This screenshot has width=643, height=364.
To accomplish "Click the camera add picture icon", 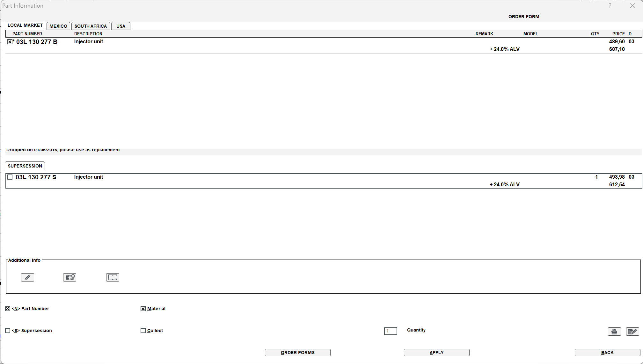I will click(x=69, y=277).
